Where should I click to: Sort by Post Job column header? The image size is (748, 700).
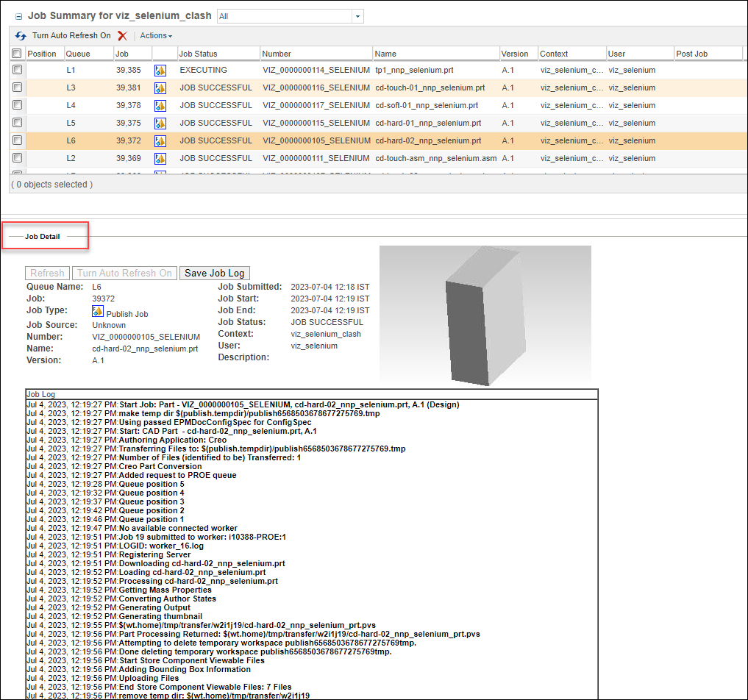691,54
